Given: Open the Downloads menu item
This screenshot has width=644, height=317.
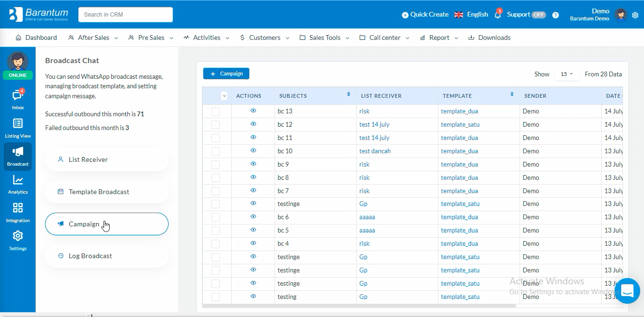Looking at the screenshot, I should (x=489, y=37).
